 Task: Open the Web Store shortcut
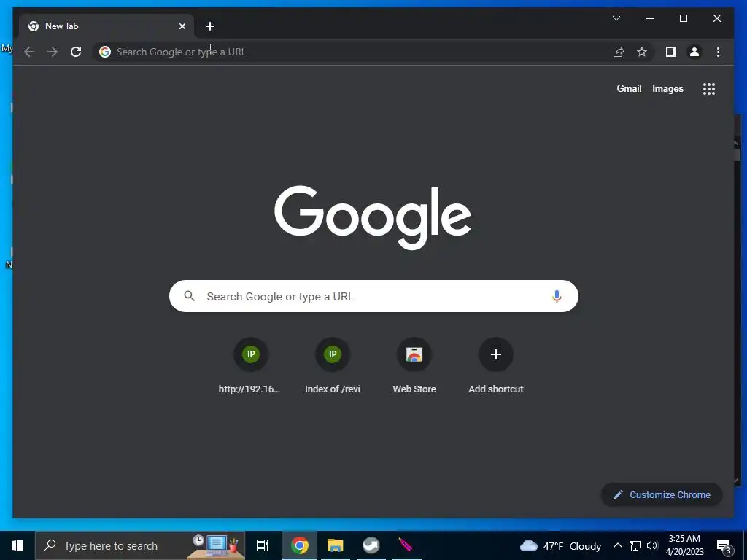click(x=414, y=366)
